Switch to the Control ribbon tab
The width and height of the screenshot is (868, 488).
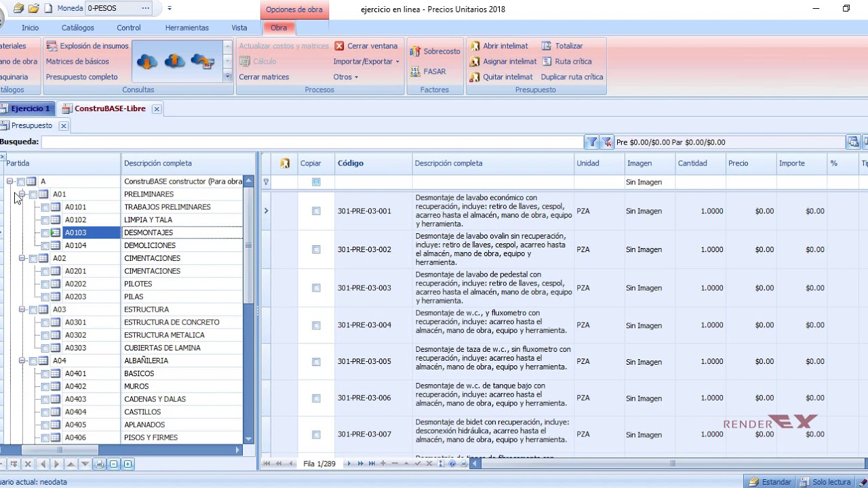click(x=129, y=28)
